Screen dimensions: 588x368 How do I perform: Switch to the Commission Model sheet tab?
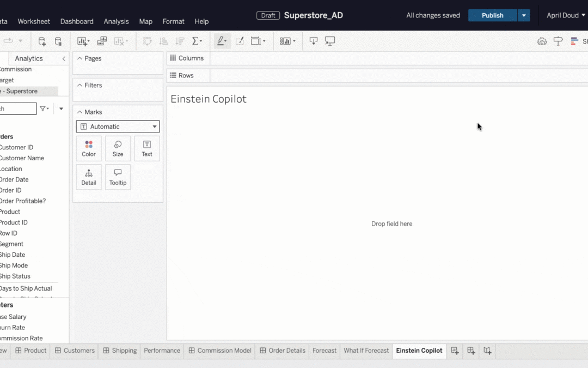coord(220,351)
